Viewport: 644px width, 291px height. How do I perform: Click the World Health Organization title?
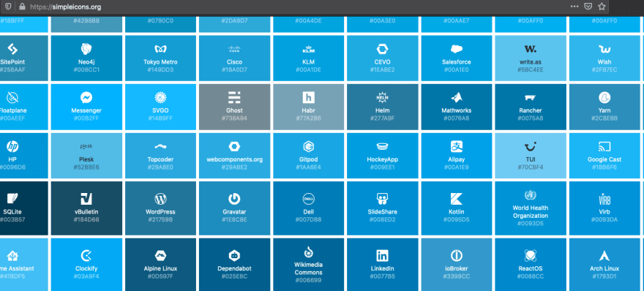(x=531, y=212)
